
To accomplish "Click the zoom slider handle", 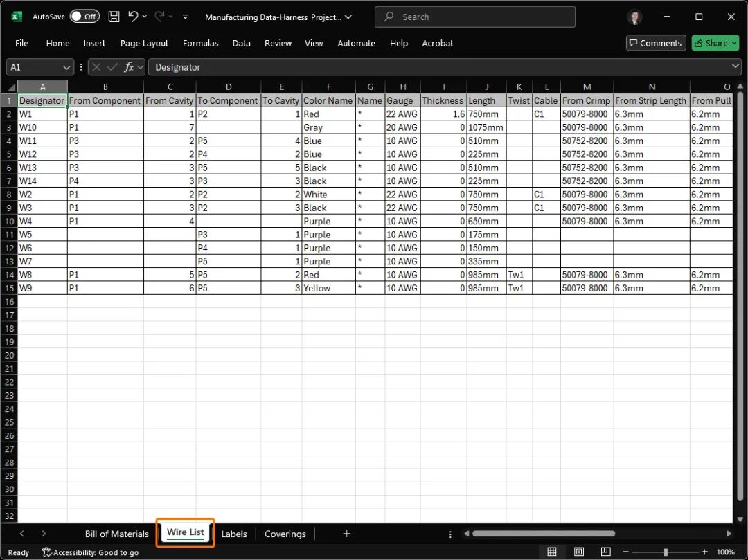I will point(666,552).
